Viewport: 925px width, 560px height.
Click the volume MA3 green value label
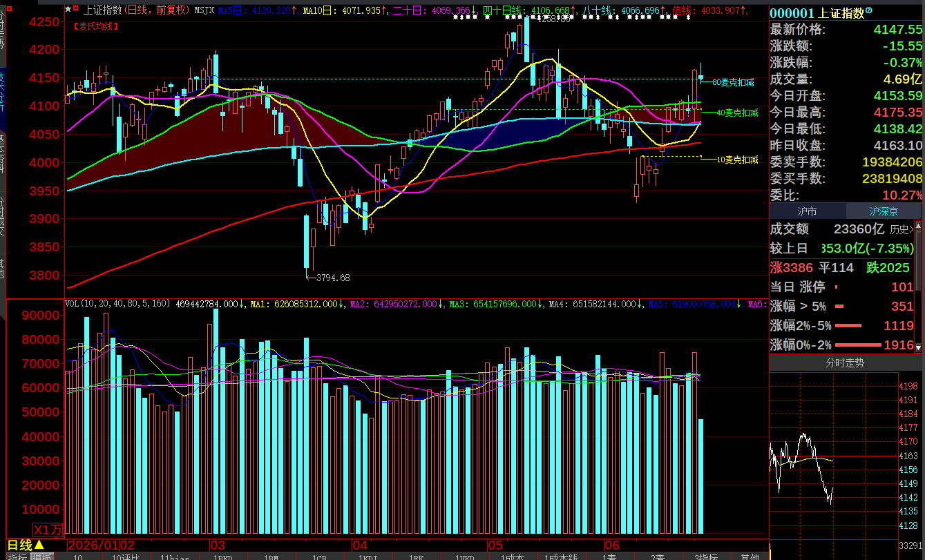click(495, 304)
